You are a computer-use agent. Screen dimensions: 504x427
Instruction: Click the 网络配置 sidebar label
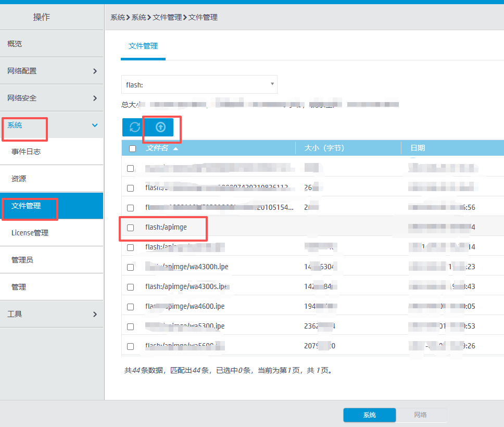(22, 71)
